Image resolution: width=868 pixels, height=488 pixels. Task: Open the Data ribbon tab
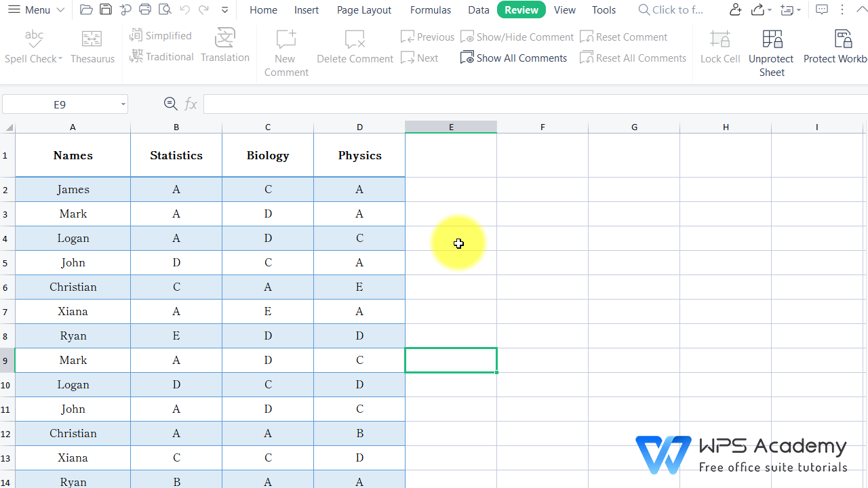click(x=478, y=9)
